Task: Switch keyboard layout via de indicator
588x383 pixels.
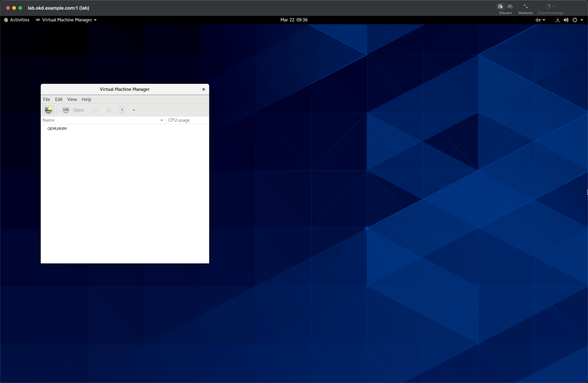Action: [540, 20]
